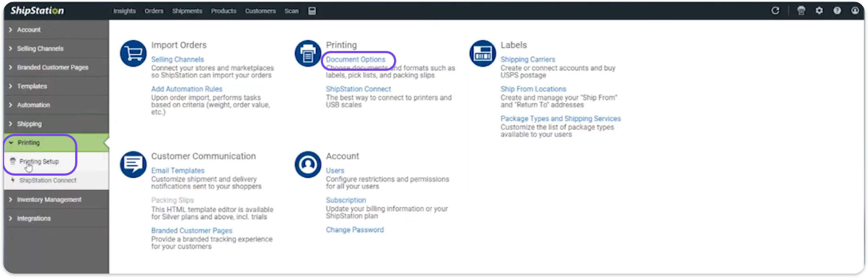
Task: Click the Import Orders heading
Action: point(179,45)
